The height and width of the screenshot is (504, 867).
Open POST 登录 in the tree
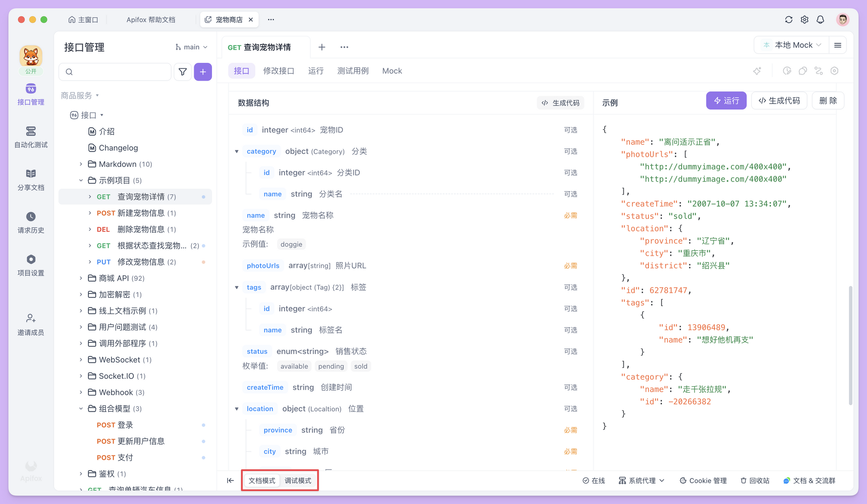coord(136,425)
